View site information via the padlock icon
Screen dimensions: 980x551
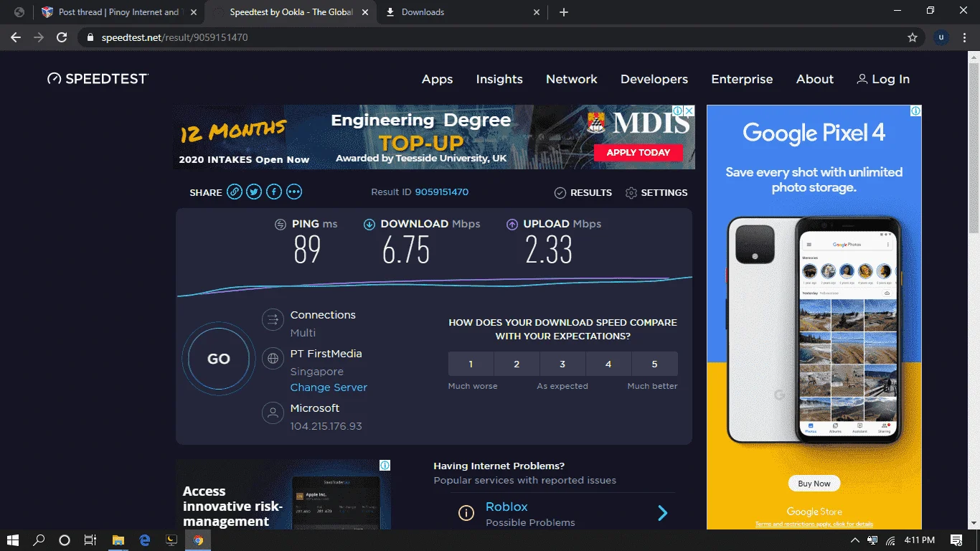coord(90,37)
